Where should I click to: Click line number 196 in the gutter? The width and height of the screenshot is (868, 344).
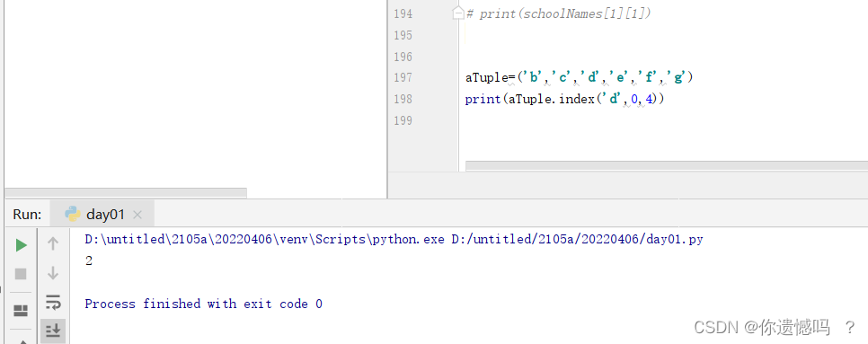click(x=403, y=57)
